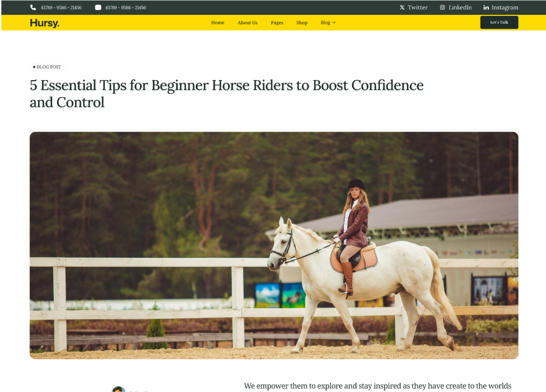This screenshot has height=392, width=546.
Task: Open the About Us page
Action: (247, 23)
